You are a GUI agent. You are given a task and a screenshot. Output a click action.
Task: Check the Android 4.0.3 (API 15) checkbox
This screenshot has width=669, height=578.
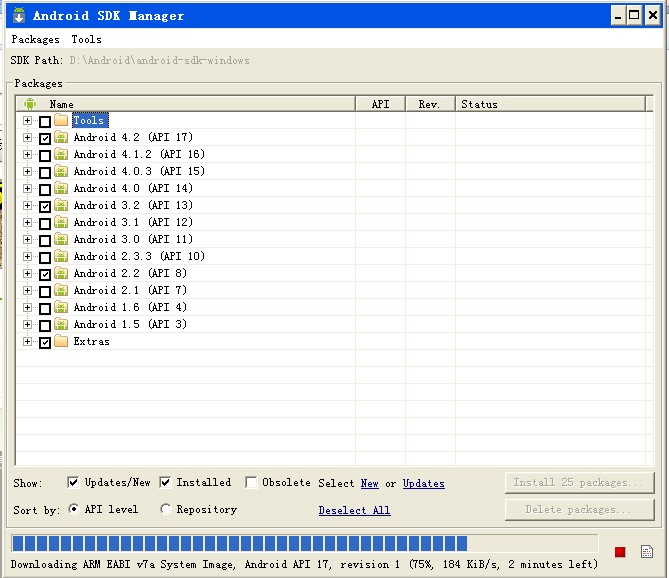click(x=45, y=173)
